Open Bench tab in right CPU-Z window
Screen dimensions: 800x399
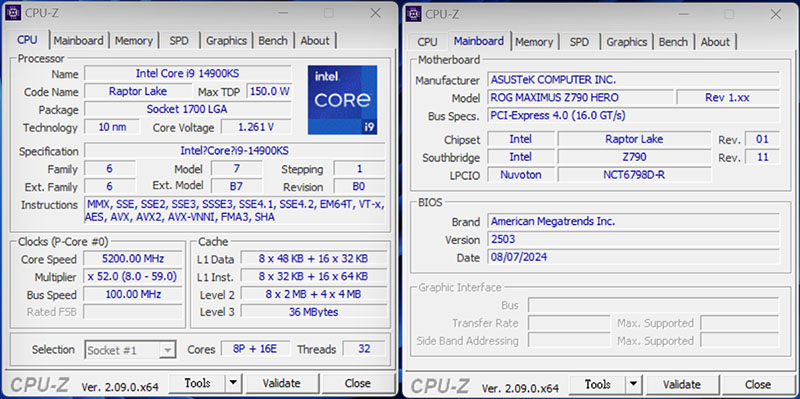(673, 41)
